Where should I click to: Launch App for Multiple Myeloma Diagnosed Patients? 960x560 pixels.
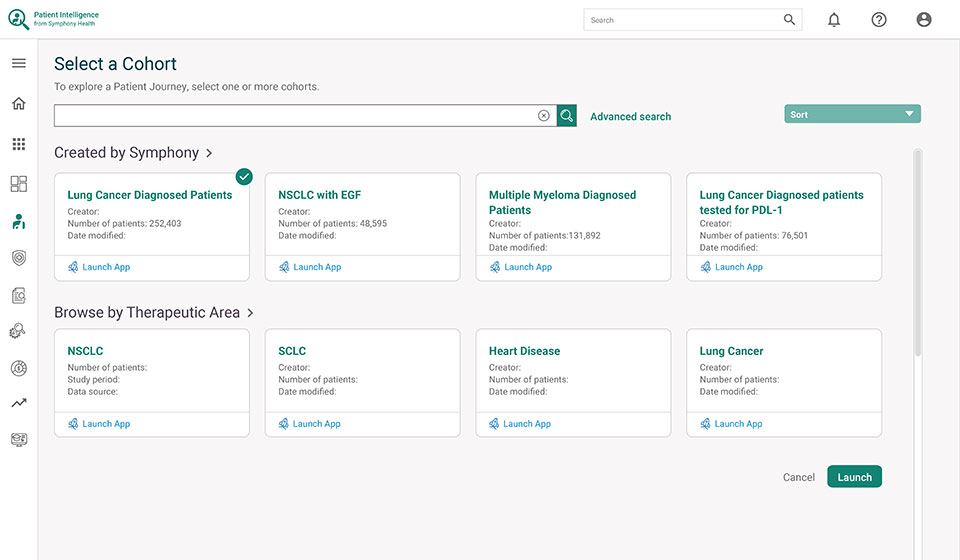[x=520, y=267]
